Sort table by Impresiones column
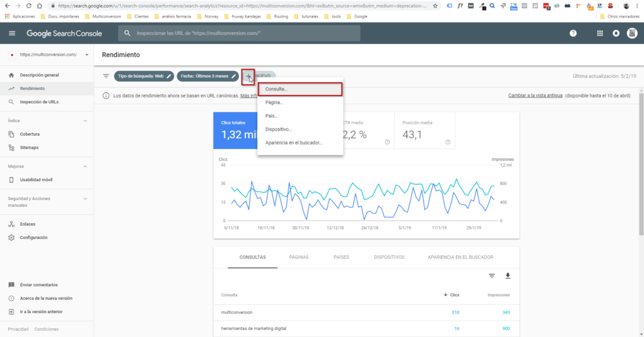The image size is (644, 337). coord(499,295)
